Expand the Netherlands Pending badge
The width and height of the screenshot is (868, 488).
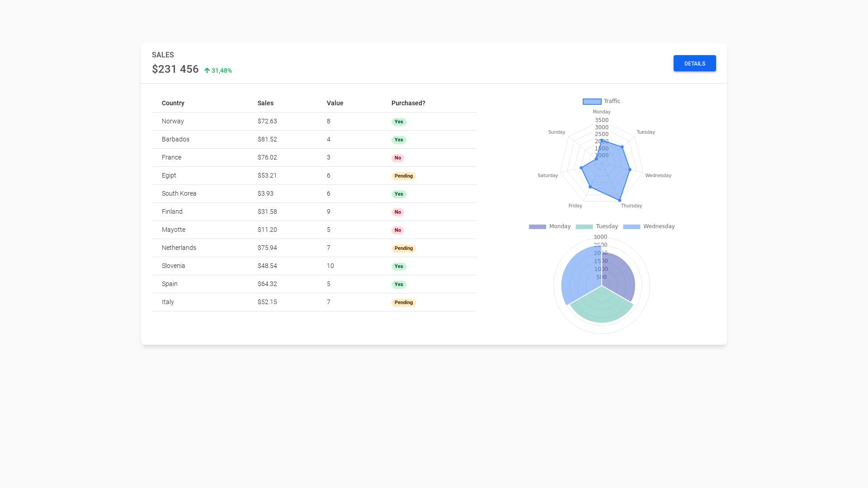(x=403, y=248)
